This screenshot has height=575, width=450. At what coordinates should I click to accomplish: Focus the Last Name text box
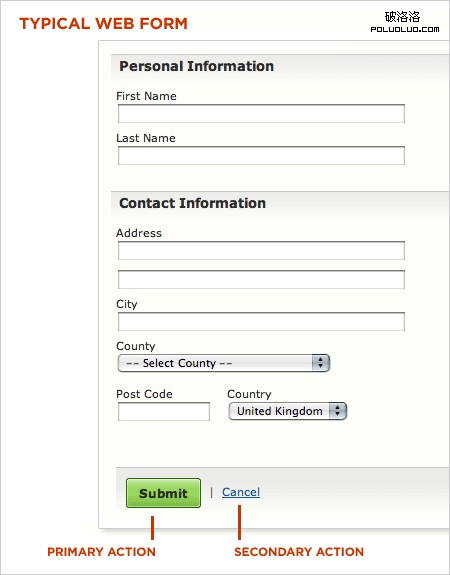tap(261, 155)
